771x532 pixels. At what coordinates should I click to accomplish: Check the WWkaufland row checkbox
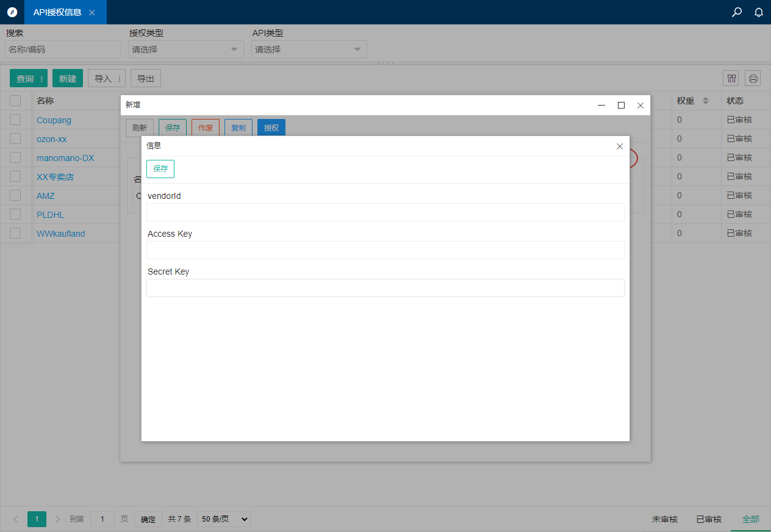click(15, 233)
